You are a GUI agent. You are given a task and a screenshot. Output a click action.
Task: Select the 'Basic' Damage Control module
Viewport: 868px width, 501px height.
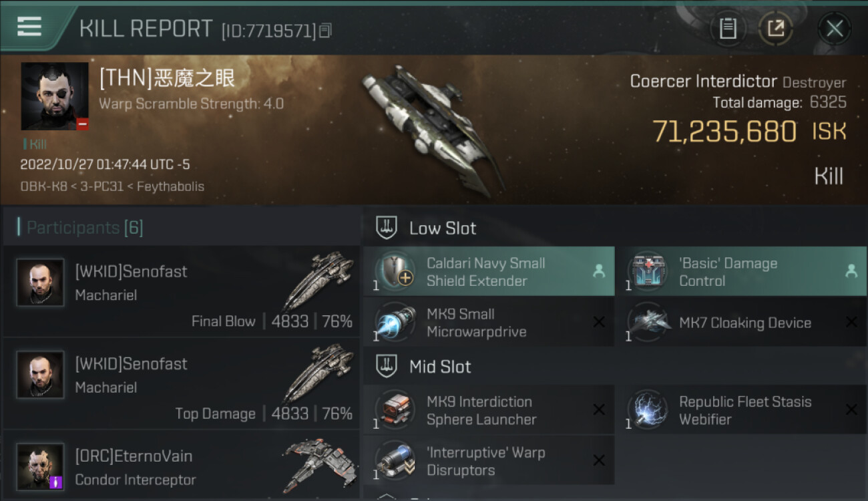(x=741, y=271)
